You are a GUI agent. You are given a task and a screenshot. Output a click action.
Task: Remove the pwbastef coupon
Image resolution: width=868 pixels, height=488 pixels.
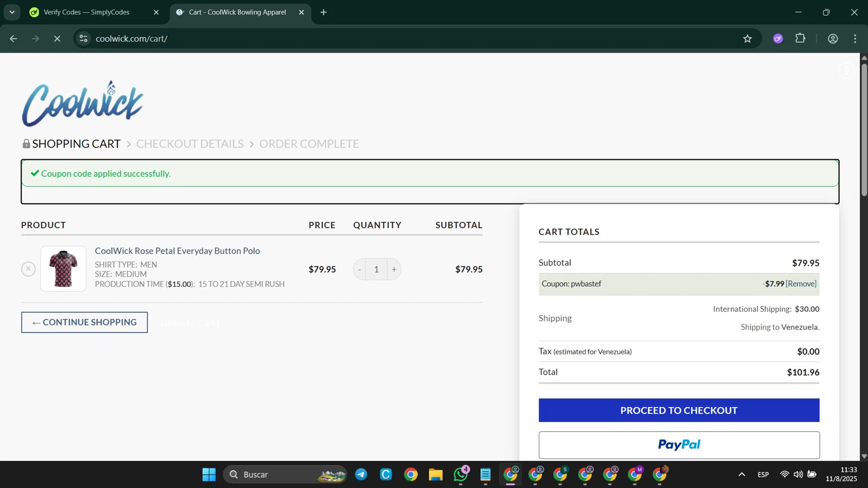[x=801, y=284]
